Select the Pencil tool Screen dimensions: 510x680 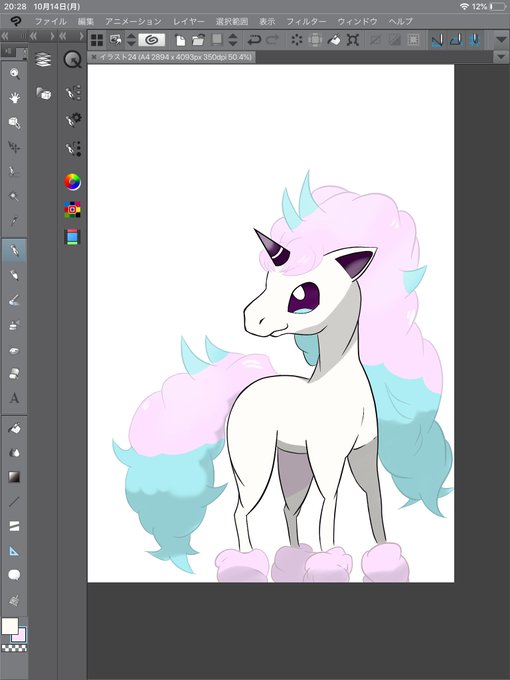(14, 275)
